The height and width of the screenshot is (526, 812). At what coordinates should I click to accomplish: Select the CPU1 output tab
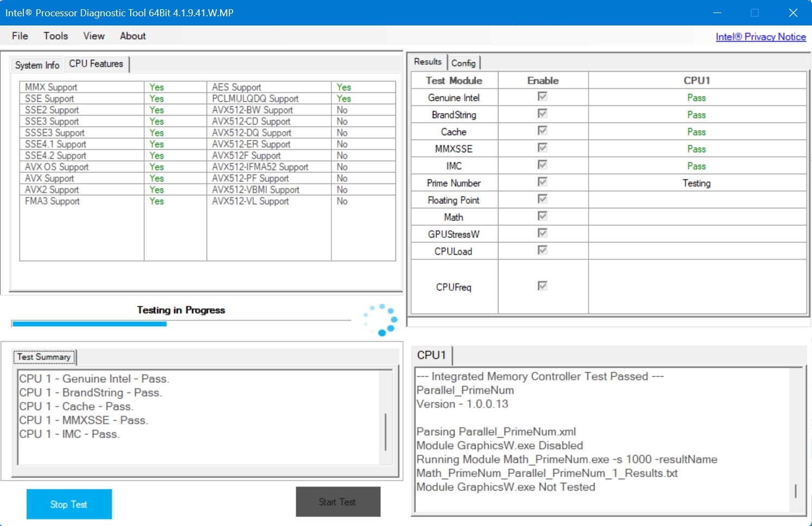coord(432,355)
